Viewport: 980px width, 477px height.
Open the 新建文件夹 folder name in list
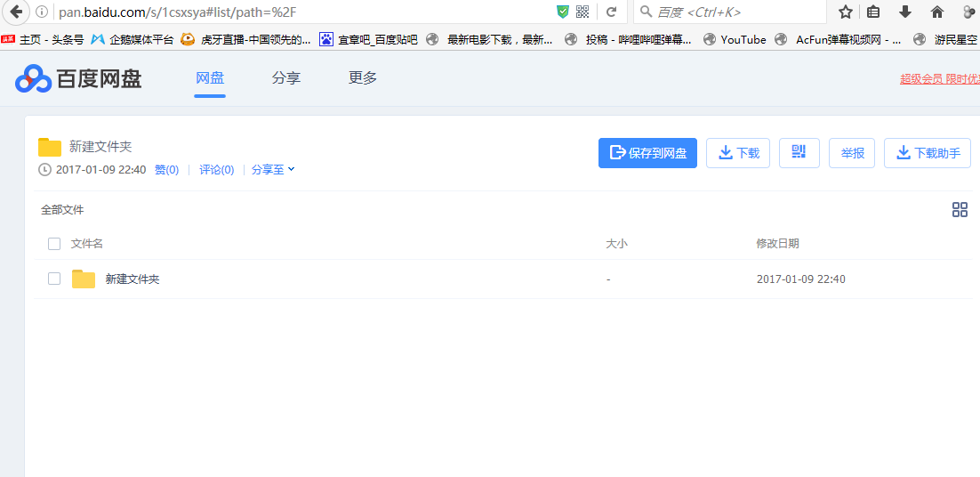(133, 279)
